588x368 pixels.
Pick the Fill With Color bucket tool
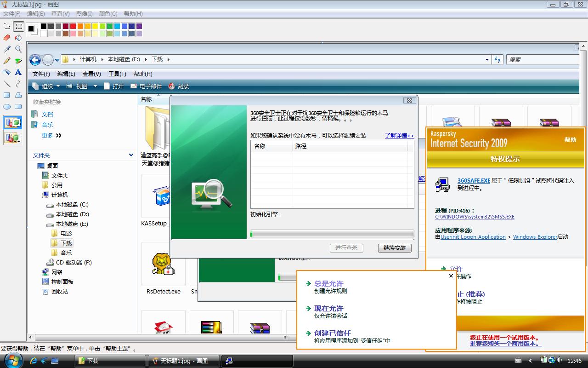tap(18, 38)
